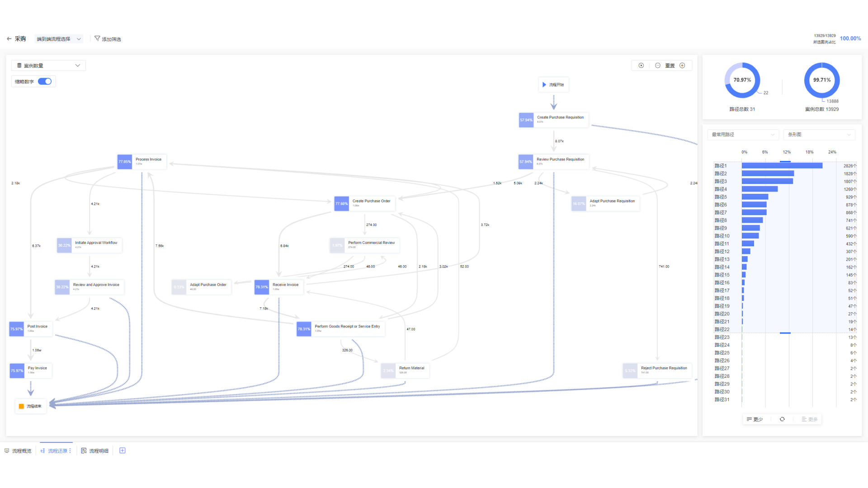Click the add new tab plus icon

[x=122, y=450]
